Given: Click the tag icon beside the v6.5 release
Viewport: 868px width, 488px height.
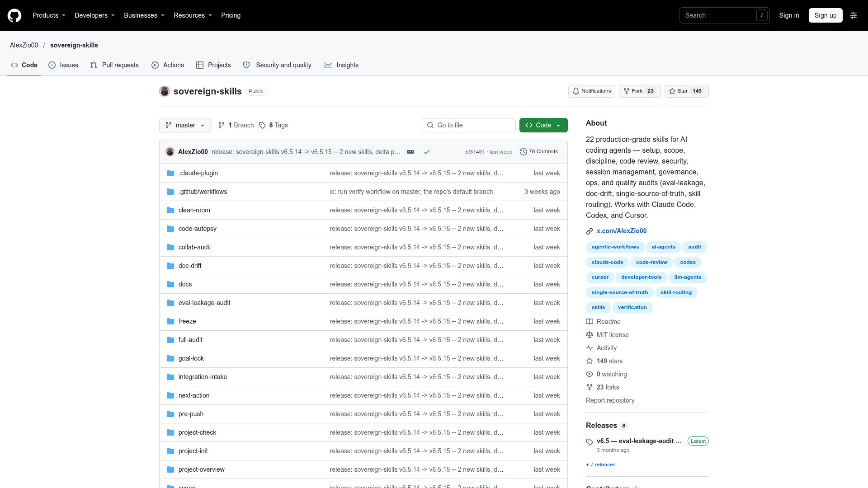Looking at the screenshot, I should click(x=590, y=442).
